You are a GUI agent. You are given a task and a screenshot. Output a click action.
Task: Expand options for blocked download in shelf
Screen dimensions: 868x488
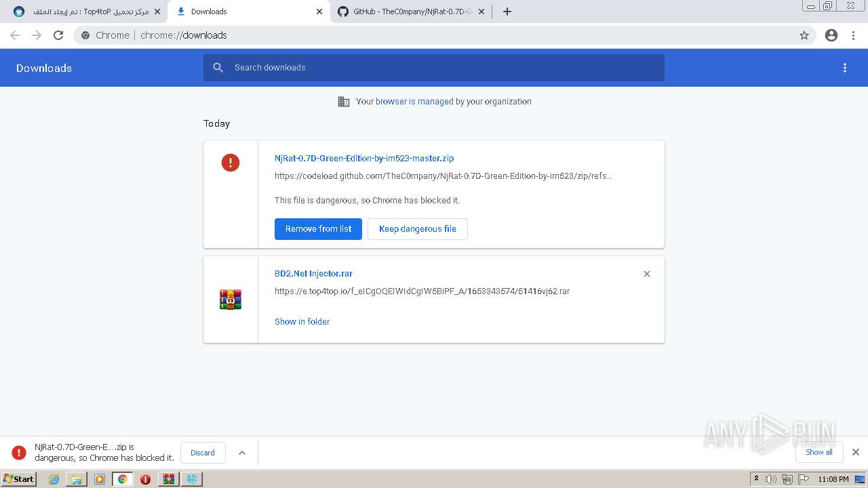click(x=242, y=453)
